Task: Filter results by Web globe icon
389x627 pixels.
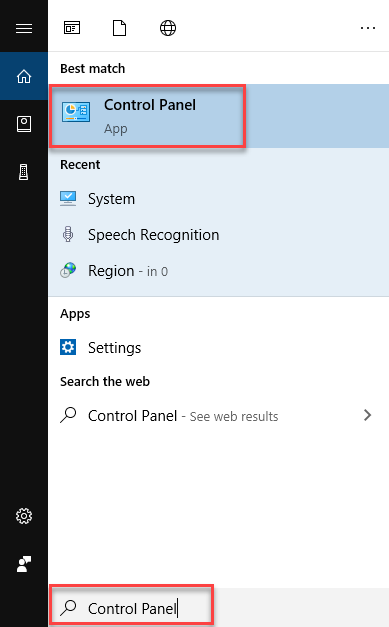Action: pos(168,28)
